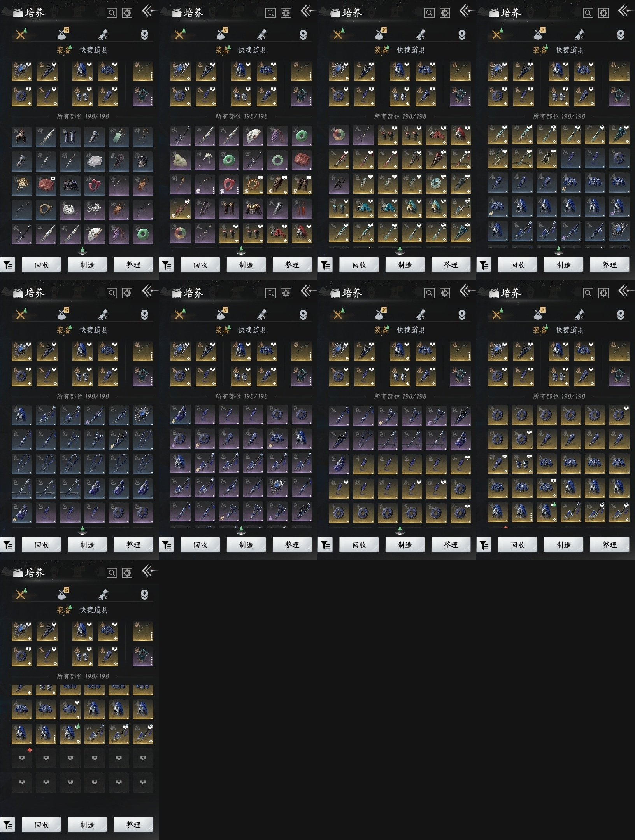Screen dimensions: 635x840
Task: Open coin-stack currency tab in empty-slots panel
Action: [x=144, y=595]
